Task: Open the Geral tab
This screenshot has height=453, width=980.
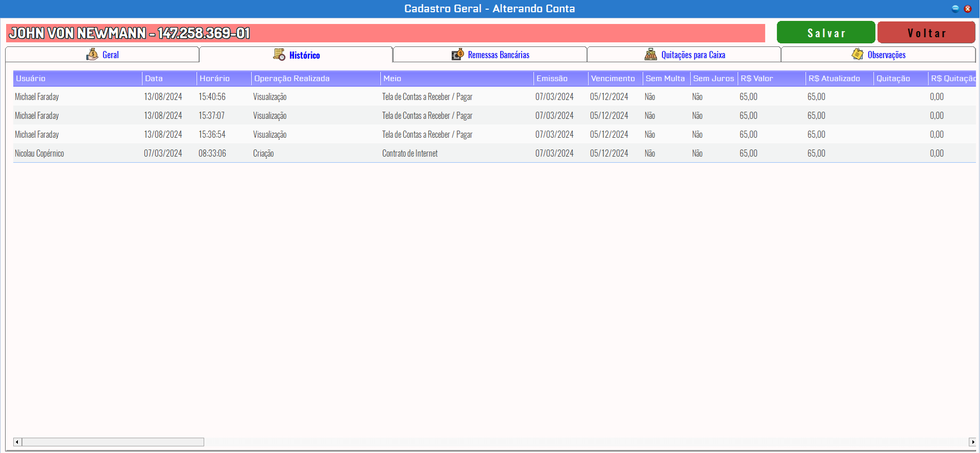Action: pyautogui.click(x=102, y=55)
